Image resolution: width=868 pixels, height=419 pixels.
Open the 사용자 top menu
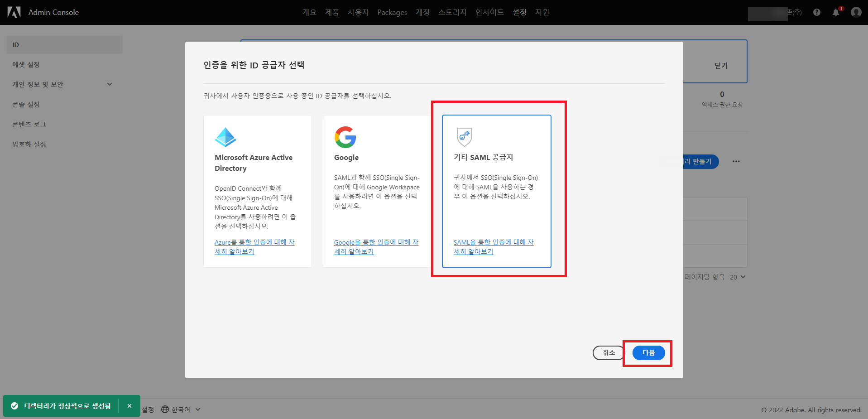coord(358,12)
